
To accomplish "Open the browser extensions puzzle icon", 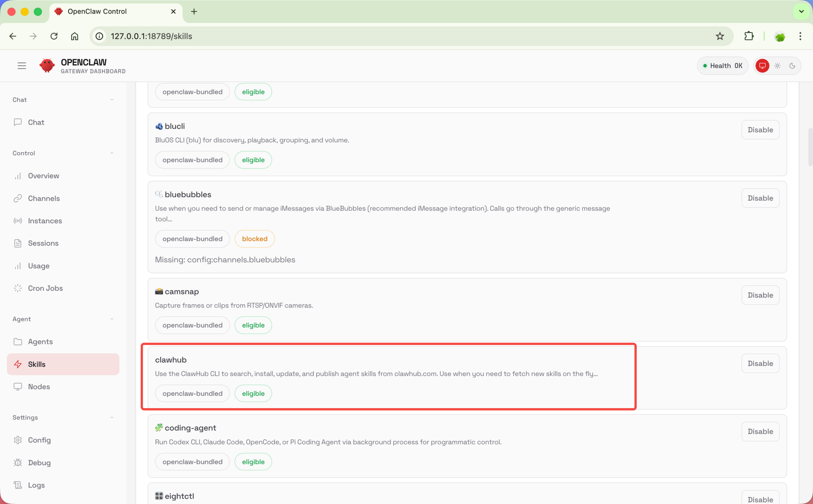I will tap(749, 36).
